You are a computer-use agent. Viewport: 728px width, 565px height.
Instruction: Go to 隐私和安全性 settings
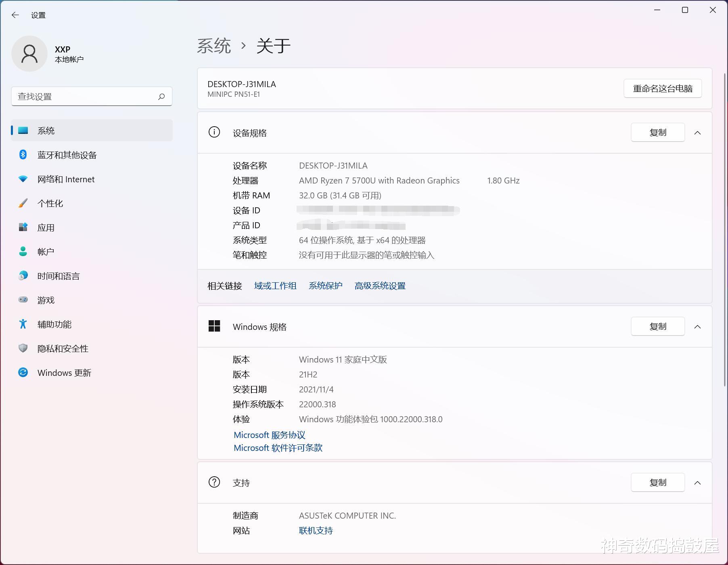[92, 348]
